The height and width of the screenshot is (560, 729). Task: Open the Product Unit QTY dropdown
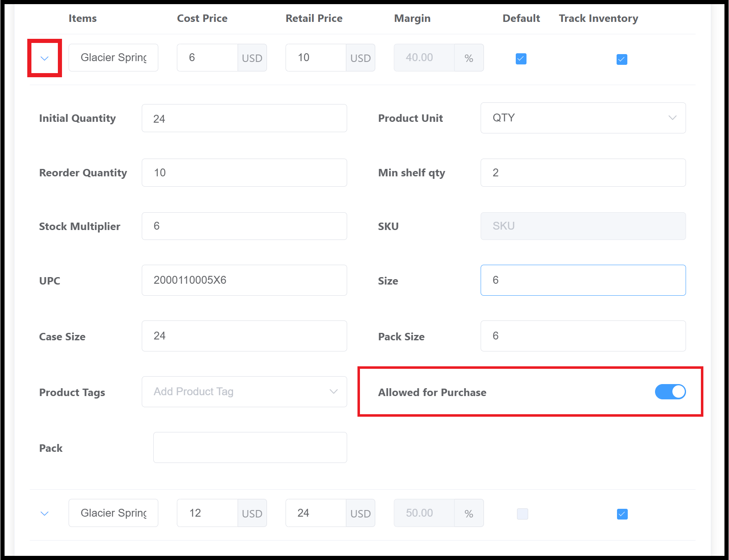point(583,118)
